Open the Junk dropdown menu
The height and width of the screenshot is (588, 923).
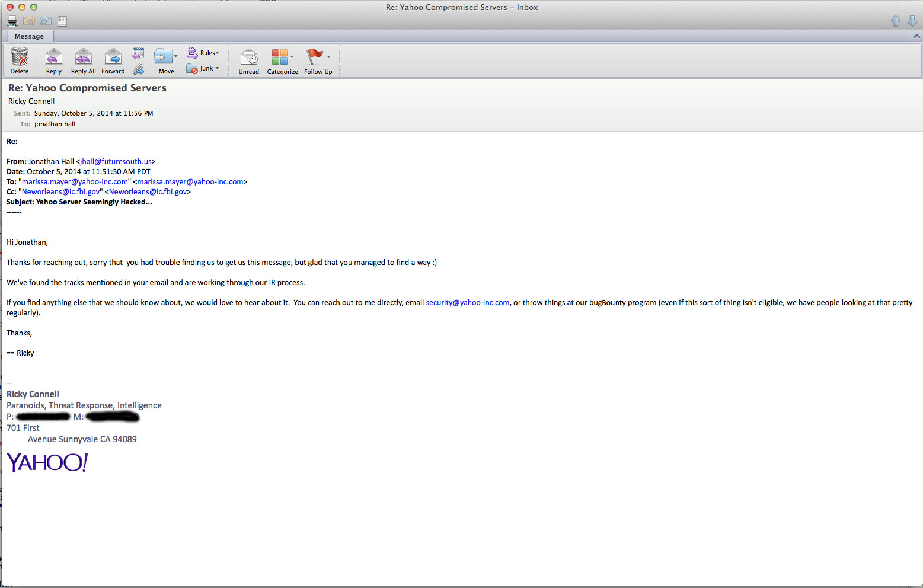[x=203, y=69]
